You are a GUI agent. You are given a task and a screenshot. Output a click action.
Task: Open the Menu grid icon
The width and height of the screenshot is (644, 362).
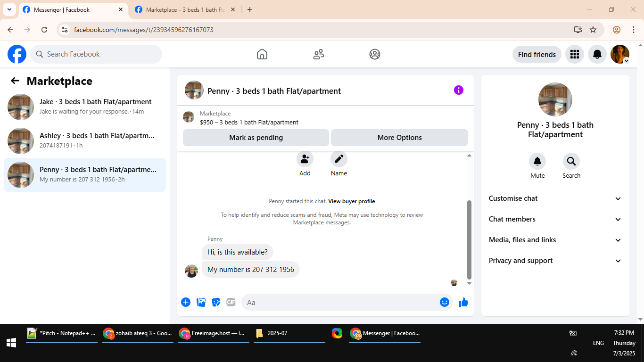[574, 54]
